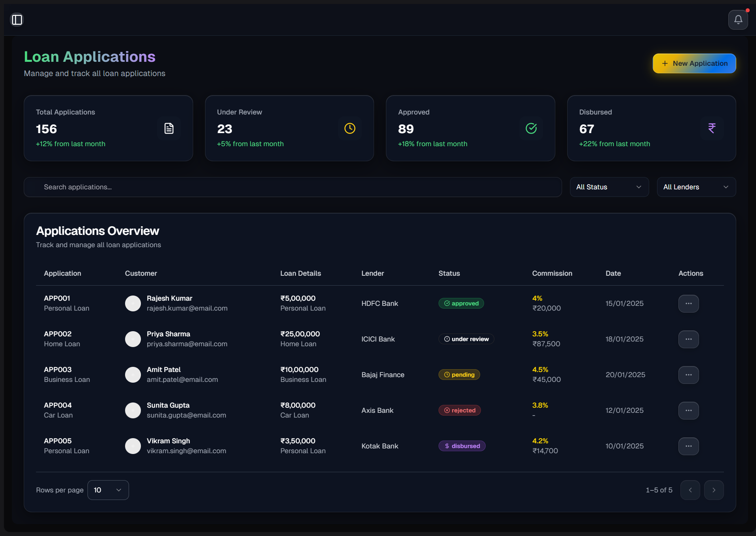
Task: Click the HDFC Bank lender cell
Action: [x=380, y=303]
